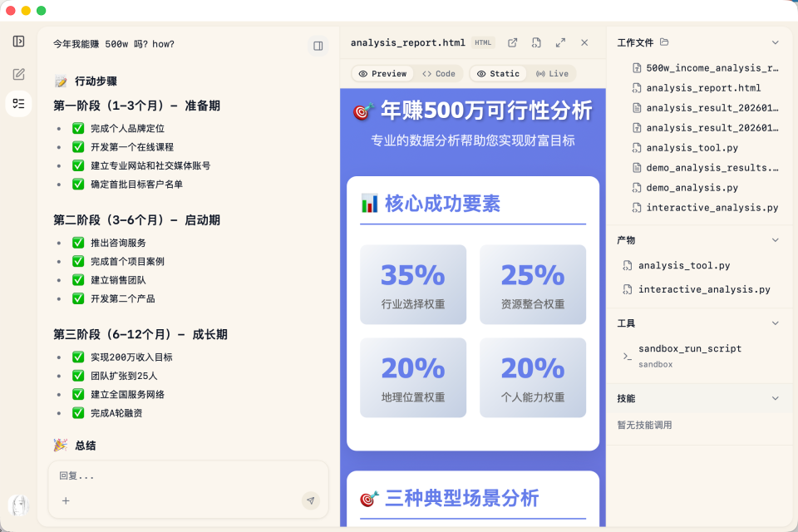The height and width of the screenshot is (532, 798).
Task: Select the compose/new chat icon in sidebar
Action: [18, 73]
